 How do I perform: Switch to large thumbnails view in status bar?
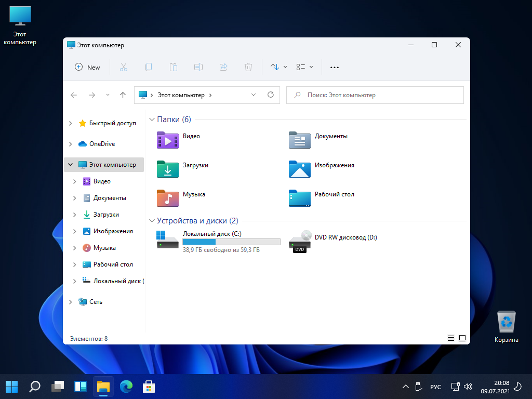coord(462,338)
